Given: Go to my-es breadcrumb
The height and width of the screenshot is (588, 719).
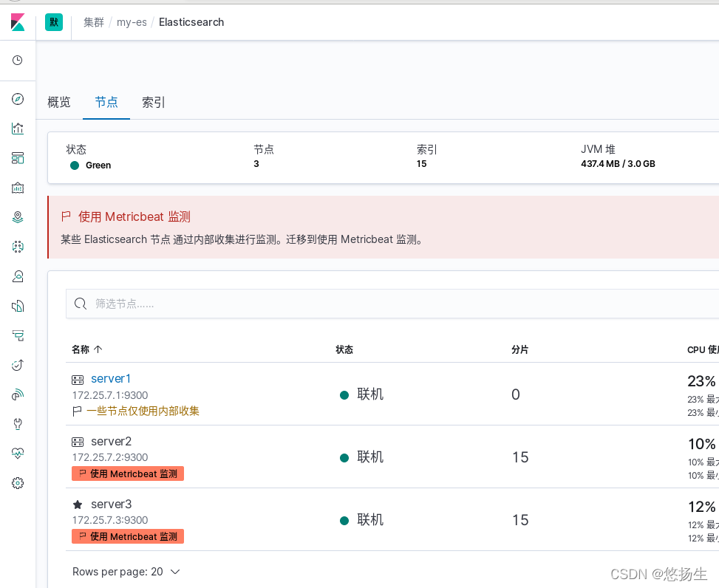Looking at the screenshot, I should (132, 22).
